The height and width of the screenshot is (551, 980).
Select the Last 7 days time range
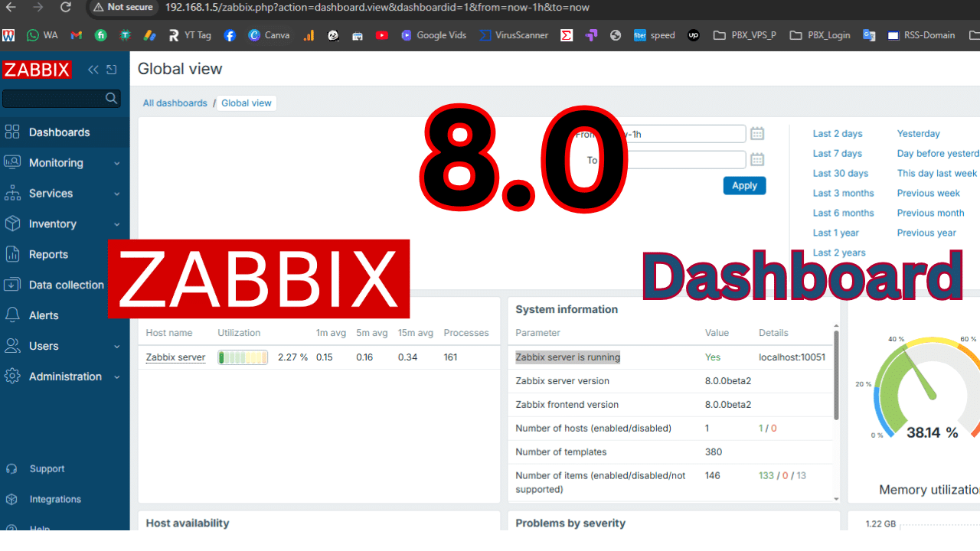(838, 154)
